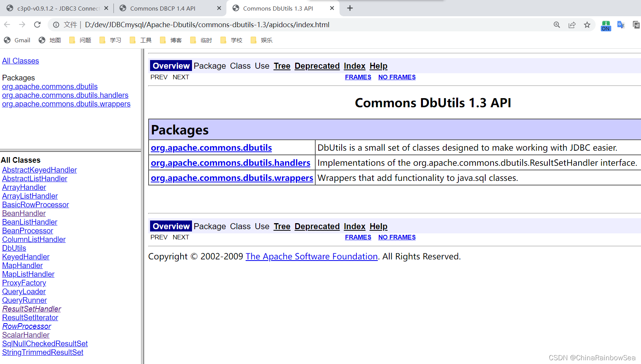Click Index in the top navigation bar
The height and width of the screenshot is (364, 641).
(x=355, y=66)
